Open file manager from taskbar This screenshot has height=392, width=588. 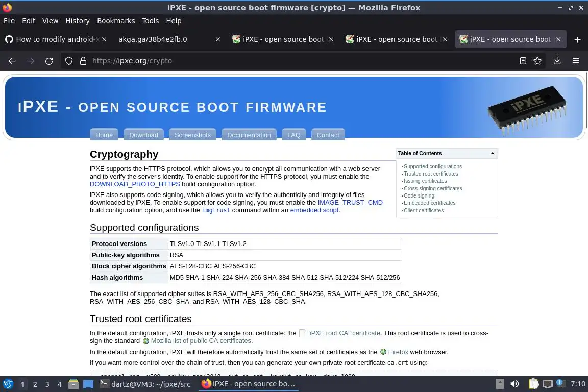click(x=73, y=384)
